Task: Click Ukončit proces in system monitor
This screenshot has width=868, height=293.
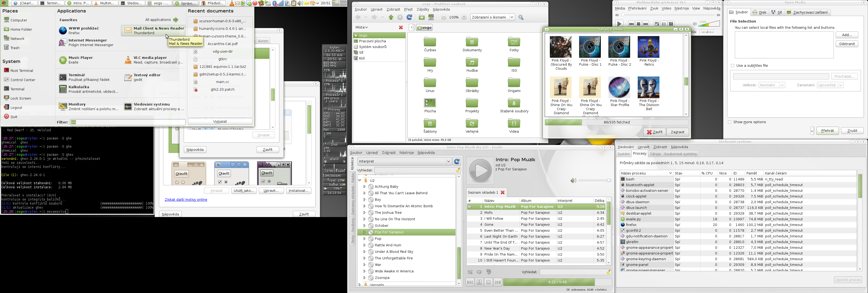Action: click(x=848, y=280)
